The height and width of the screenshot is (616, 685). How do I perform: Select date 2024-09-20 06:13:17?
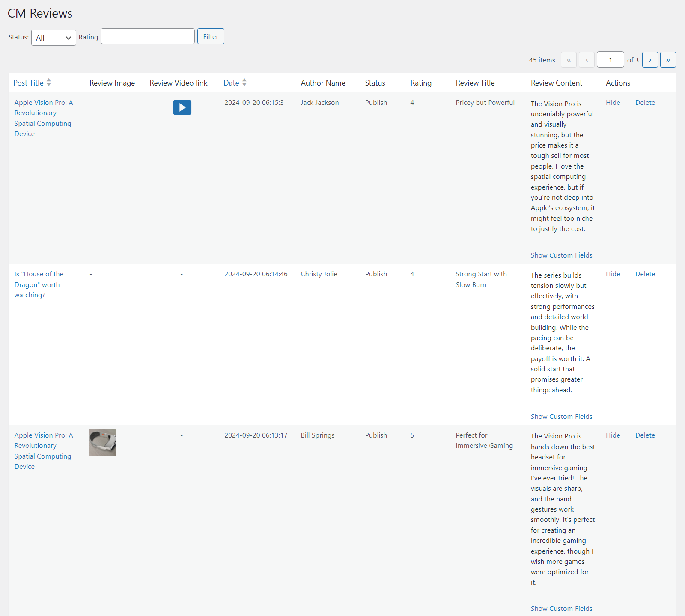[256, 435]
